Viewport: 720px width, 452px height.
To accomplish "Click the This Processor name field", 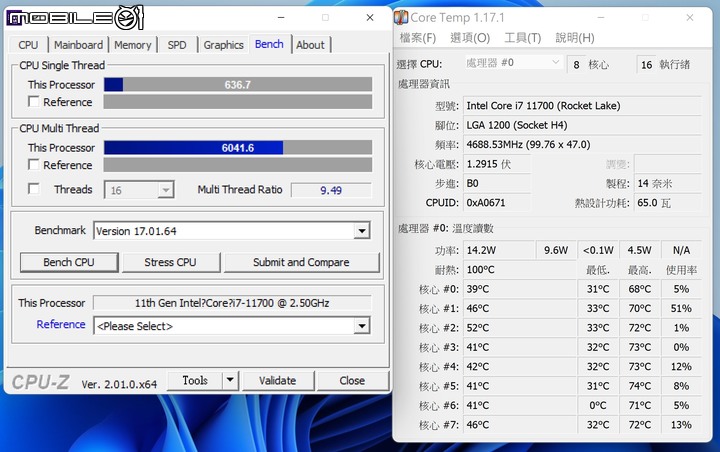I will tap(232, 303).
